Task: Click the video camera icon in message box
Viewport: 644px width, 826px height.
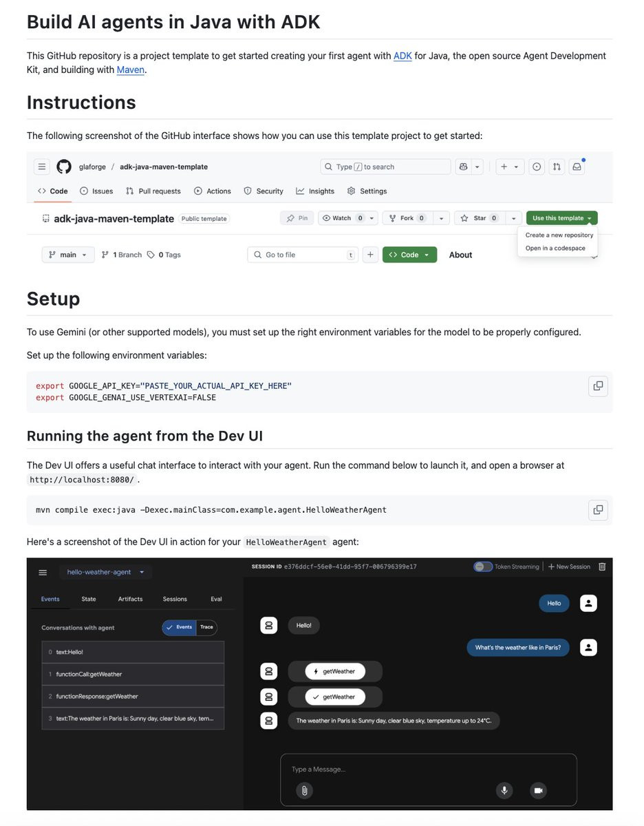Action: point(537,790)
